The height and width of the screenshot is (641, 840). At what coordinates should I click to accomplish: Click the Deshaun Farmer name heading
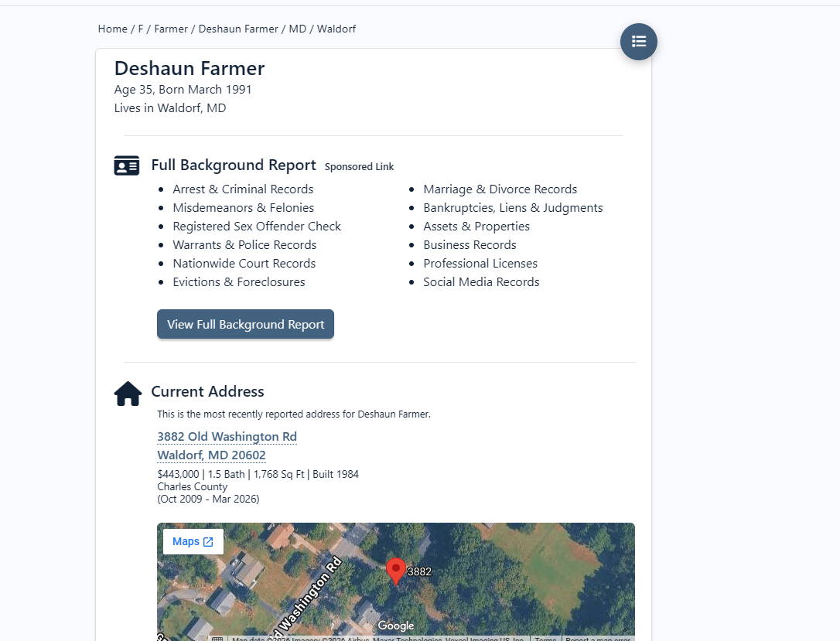tap(190, 69)
